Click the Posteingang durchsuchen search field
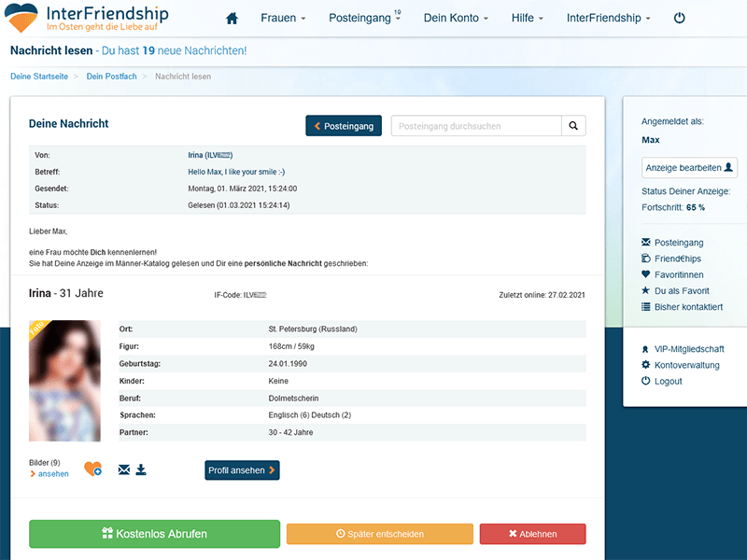This screenshot has width=747, height=560. pos(475,126)
